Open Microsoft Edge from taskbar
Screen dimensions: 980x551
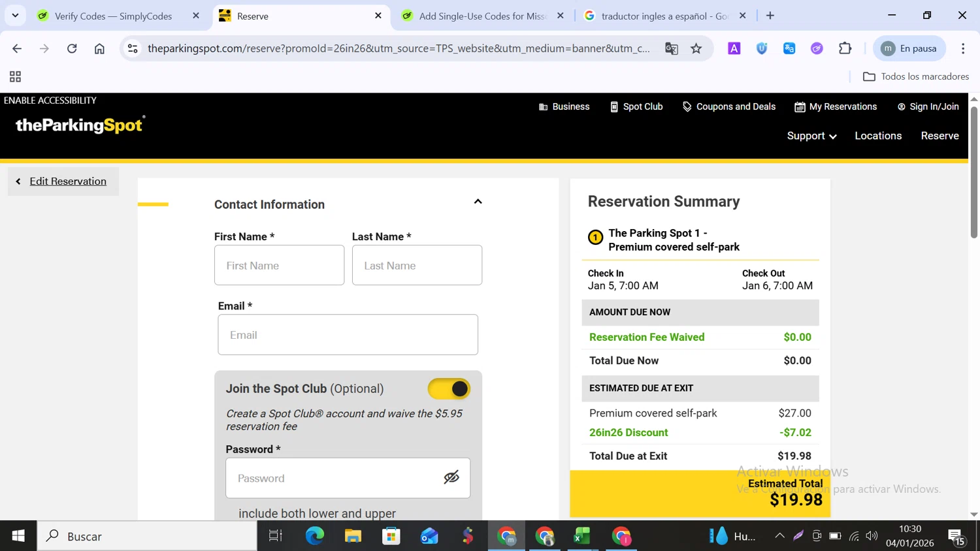click(x=314, y=536)
